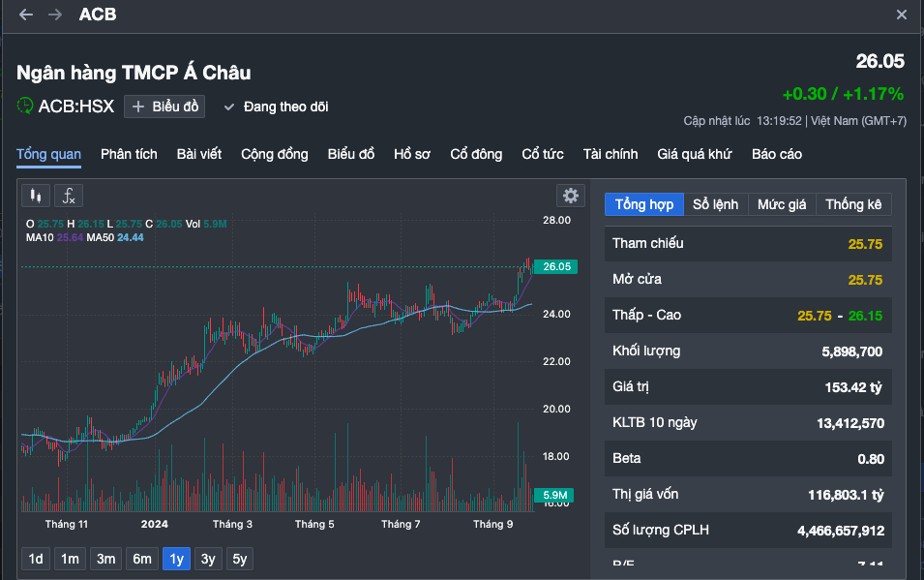
Task: Click the Tham chiếu value 25.75
Action: click(865, 244)
